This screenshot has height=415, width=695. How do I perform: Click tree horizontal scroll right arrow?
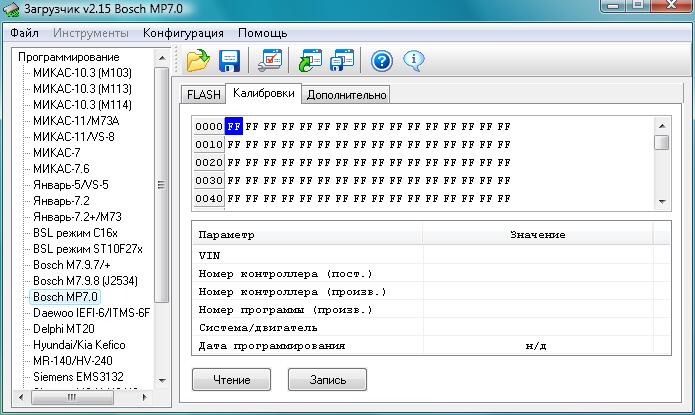pyautogui.click(x=144, y=397)
